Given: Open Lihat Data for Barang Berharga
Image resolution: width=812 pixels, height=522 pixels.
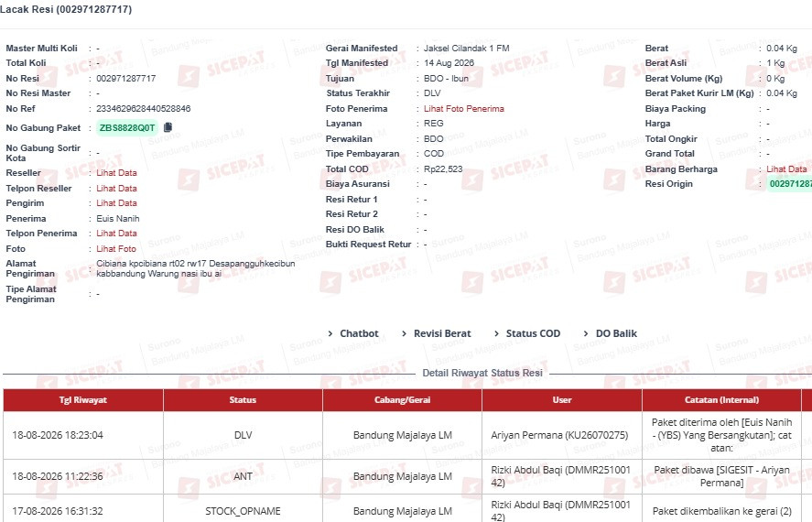Looking at the screenshot, I should click(x=786, y=169).
